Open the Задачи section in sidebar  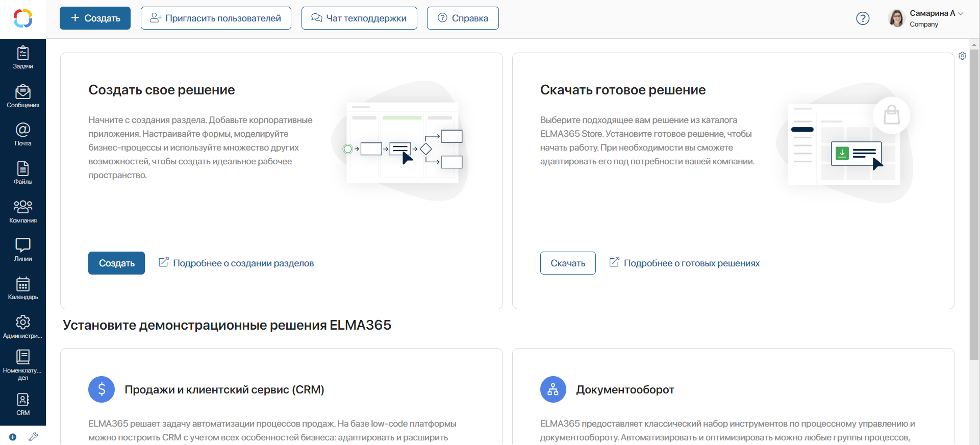pyautogui.click(x=23, y=58)
